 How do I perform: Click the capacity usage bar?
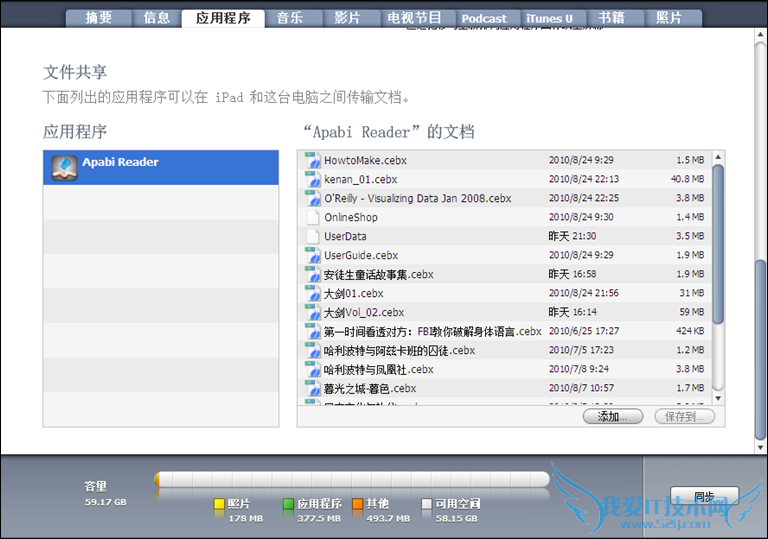coord(352,480)
